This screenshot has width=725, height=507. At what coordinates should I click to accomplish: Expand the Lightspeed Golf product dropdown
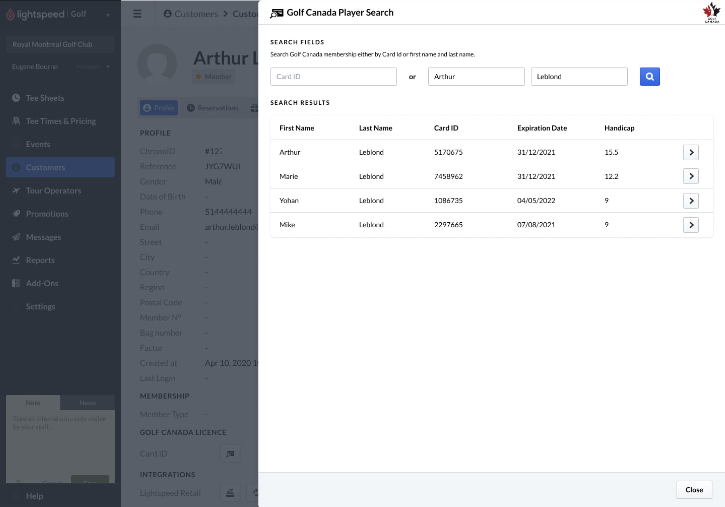[107, 14]
